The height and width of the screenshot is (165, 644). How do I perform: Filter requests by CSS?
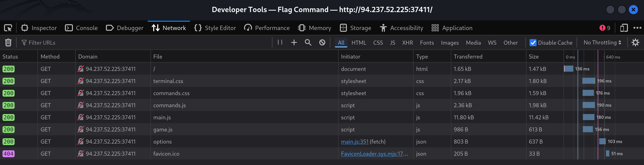(x=378, y=43)
